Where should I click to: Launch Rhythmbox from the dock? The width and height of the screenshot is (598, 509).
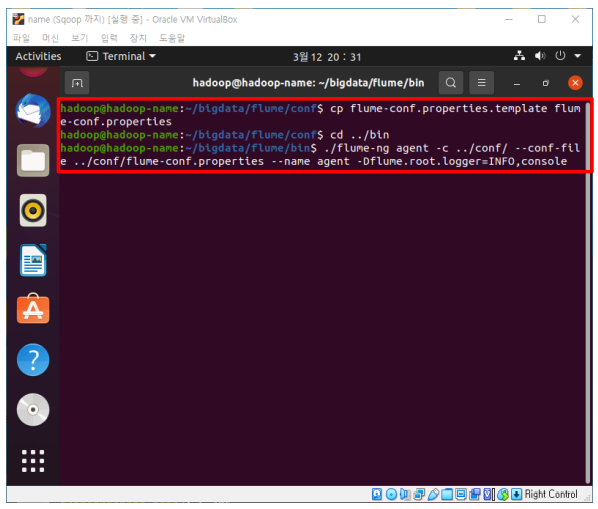(x=33, y=210)
